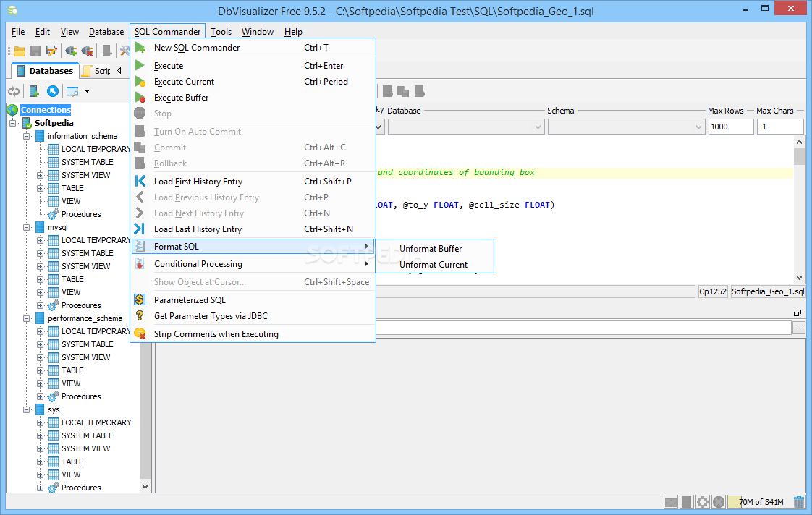This screenshot has width=812, height=515.
Task: Click the create database connection server icon
Action: click(x=34, y=92)
